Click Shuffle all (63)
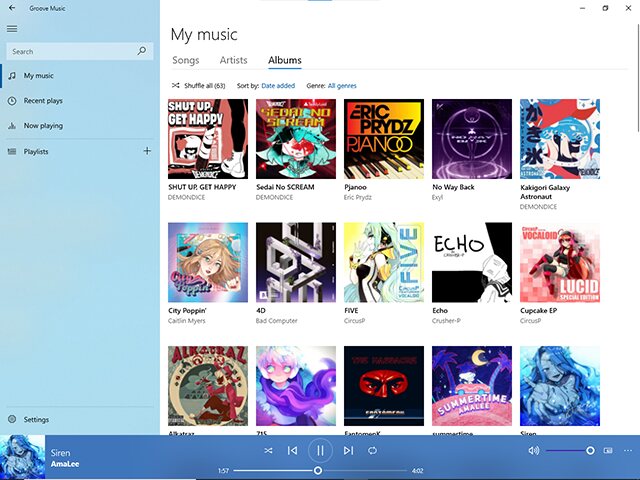The width and height of the screenshot is (640, 480). 198,86
